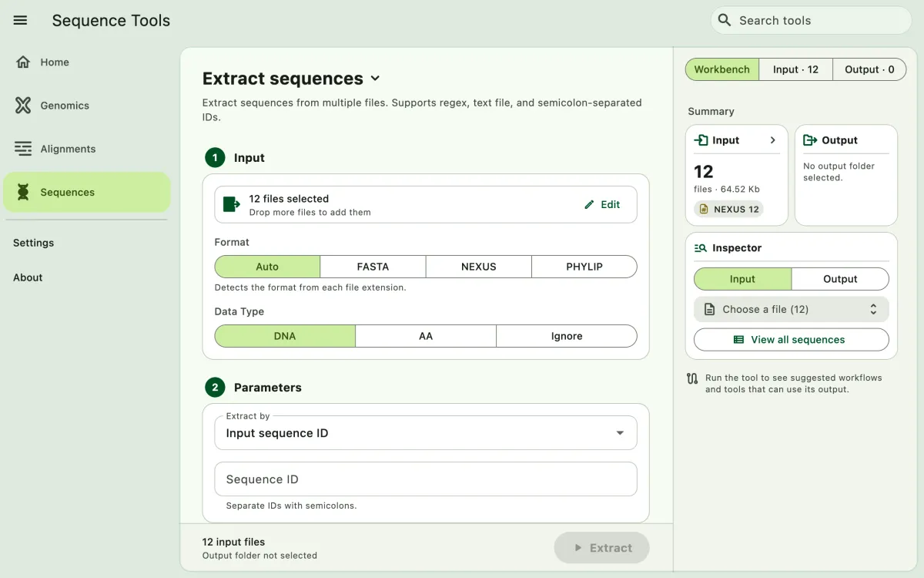Go to Genomics section
The height and width of the screenshot is (578, 924).
click(x=86, y=106)
